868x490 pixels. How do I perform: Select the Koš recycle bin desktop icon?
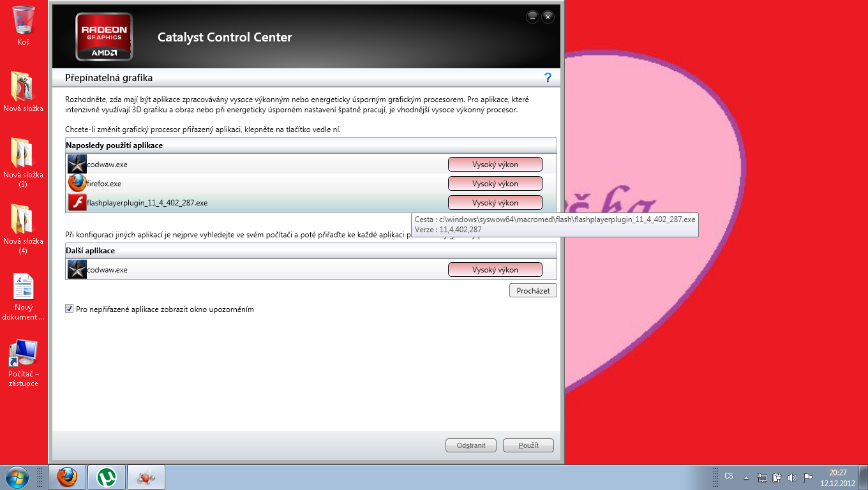[x=24, y=26]
